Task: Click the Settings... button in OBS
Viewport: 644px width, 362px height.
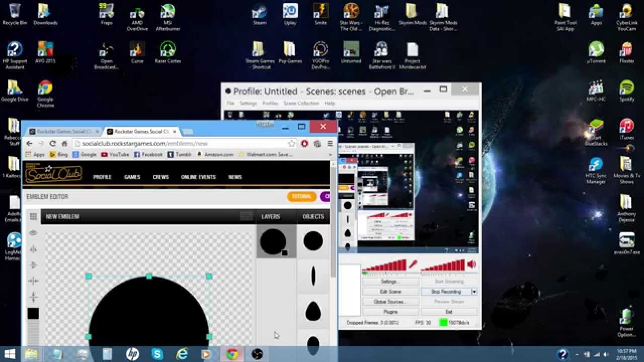Action: pos(390,282)
